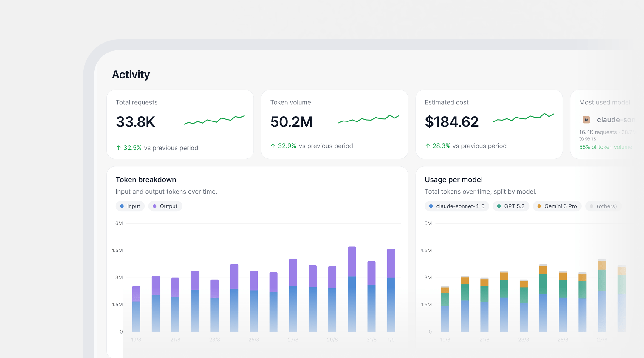
Task: Toggle the Output legend chip
Action: pyautogui.click(x=165, y=206)
